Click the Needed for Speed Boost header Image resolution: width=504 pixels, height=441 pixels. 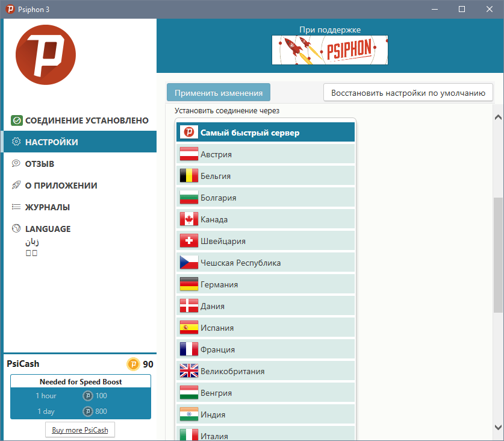pyautogui.click(x=81, y=382)
